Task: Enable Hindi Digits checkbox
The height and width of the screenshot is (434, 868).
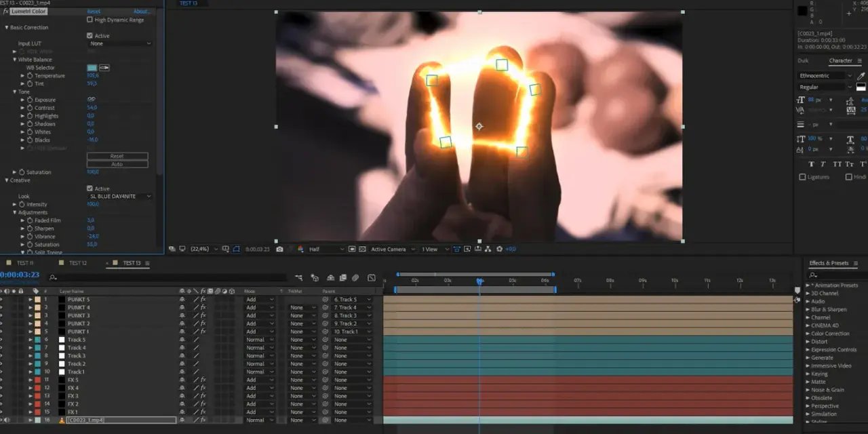Action: coord(848,177)
